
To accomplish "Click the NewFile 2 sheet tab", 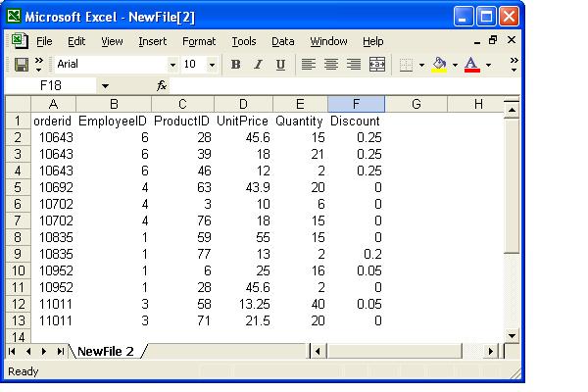I will (x=106, y=352).
